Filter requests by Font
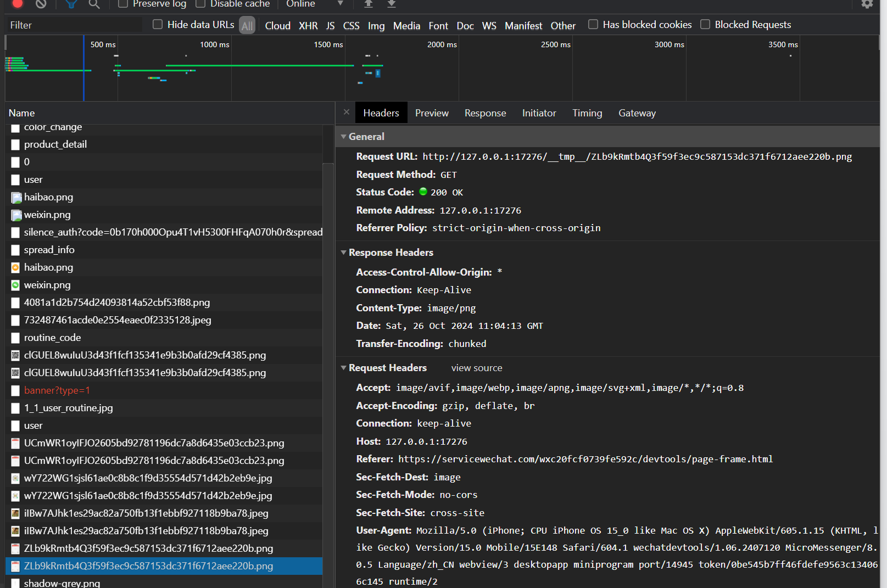 (x=438, y=25)
